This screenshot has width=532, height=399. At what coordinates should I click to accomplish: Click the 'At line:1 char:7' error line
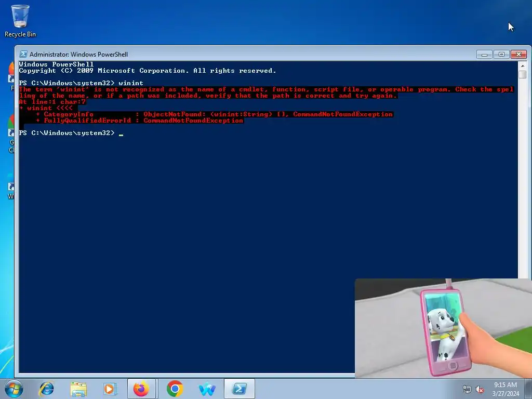[52, 102]
